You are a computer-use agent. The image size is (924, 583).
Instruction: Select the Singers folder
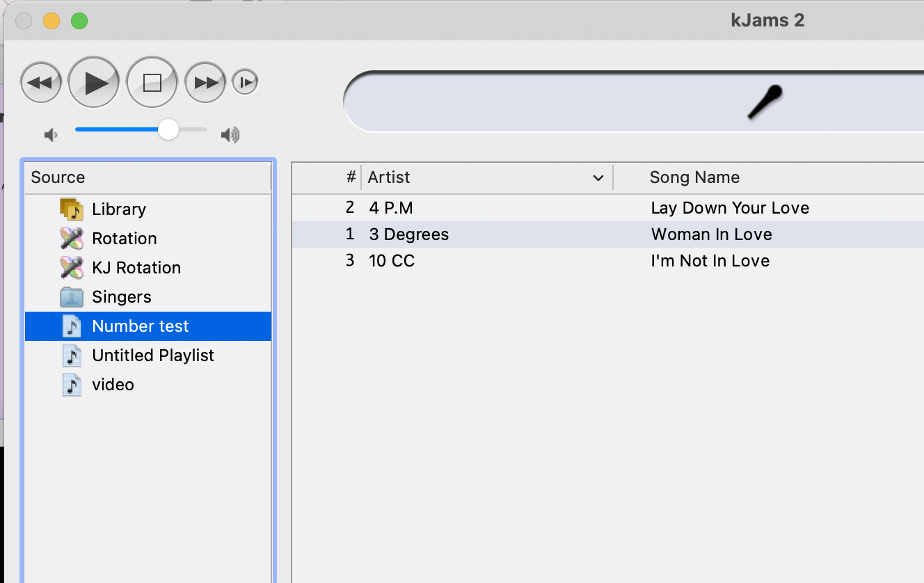tap(121, 297)
